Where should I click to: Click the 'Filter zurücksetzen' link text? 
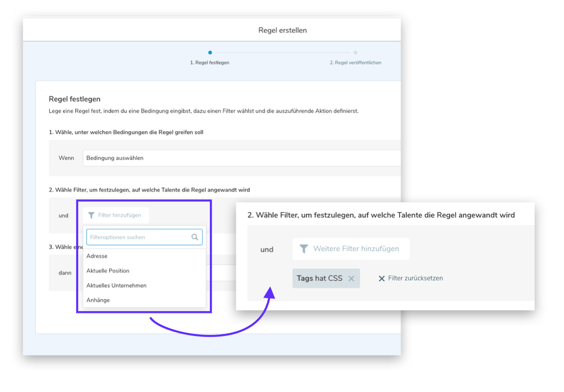[415, 278]
